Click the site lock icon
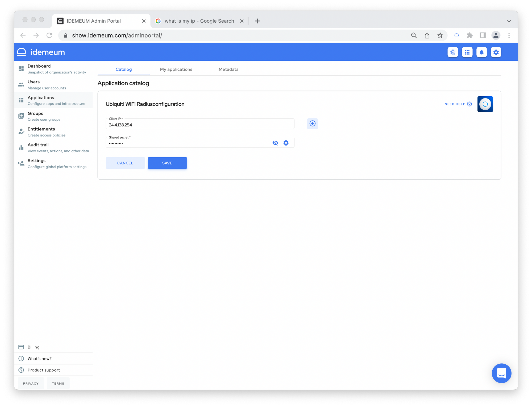 click(66, 35)
